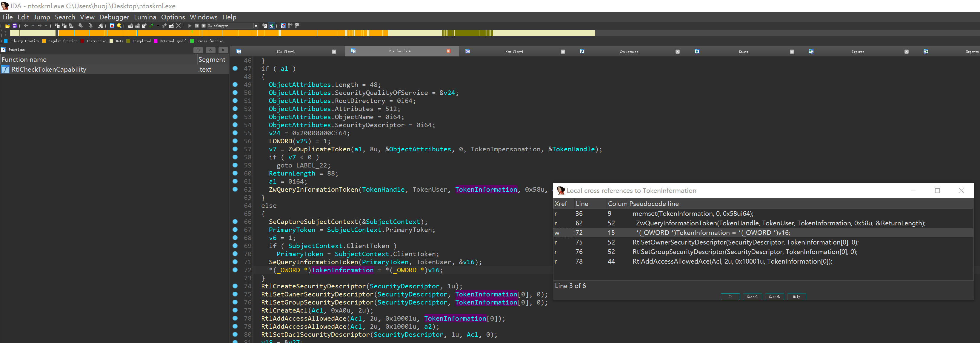The image size is (980, 343).
Task: Click the Save database floppy icon
Action: pos(15,26)
